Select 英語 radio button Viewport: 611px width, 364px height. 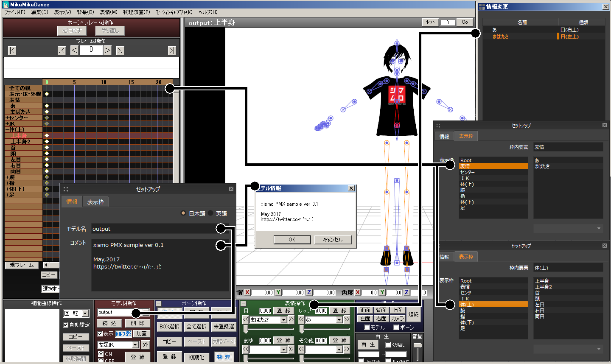click(210, 213)
